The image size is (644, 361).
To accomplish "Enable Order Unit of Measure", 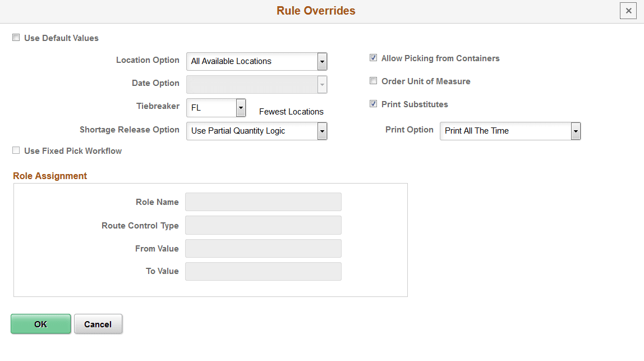I will 373,80.
